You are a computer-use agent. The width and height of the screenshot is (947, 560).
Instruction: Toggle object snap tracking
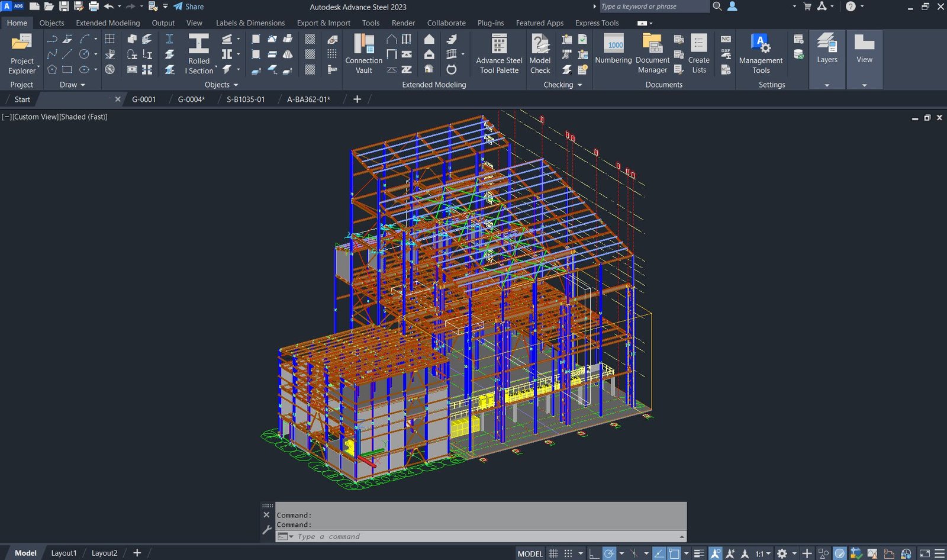(659, 553)
